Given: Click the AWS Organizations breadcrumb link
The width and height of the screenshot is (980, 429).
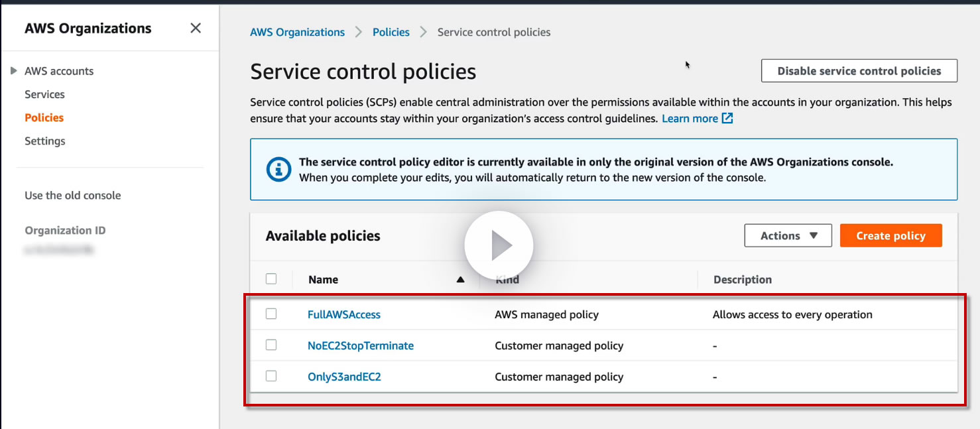Looking at the screenshot, I should tap(297, 32).
